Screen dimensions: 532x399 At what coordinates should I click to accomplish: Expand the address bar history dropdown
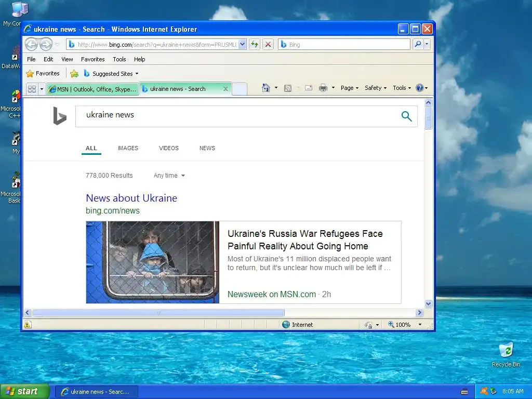[242, 44]
